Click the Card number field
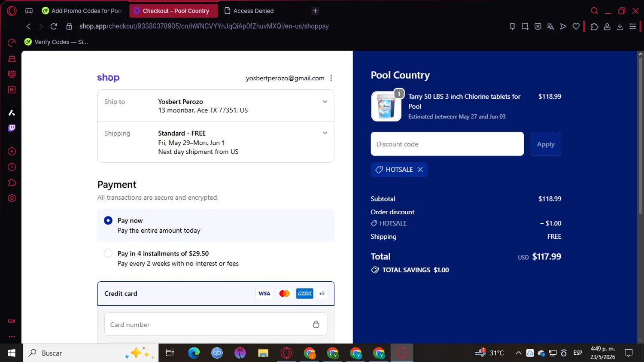The width and height of the screenshot is (644, 362). [216, 324]
